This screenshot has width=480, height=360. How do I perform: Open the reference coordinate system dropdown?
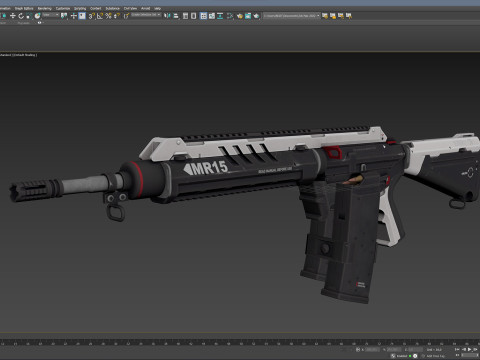[x=51, y=15]
